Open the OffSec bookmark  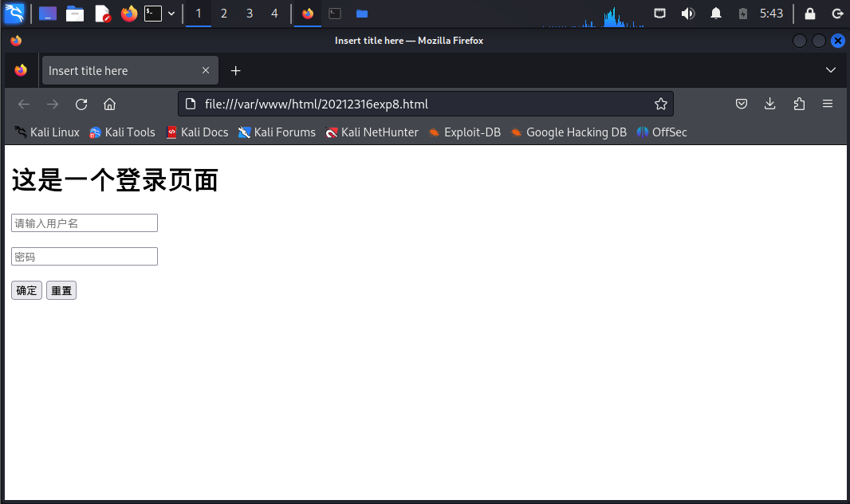[x=662, y=132]
